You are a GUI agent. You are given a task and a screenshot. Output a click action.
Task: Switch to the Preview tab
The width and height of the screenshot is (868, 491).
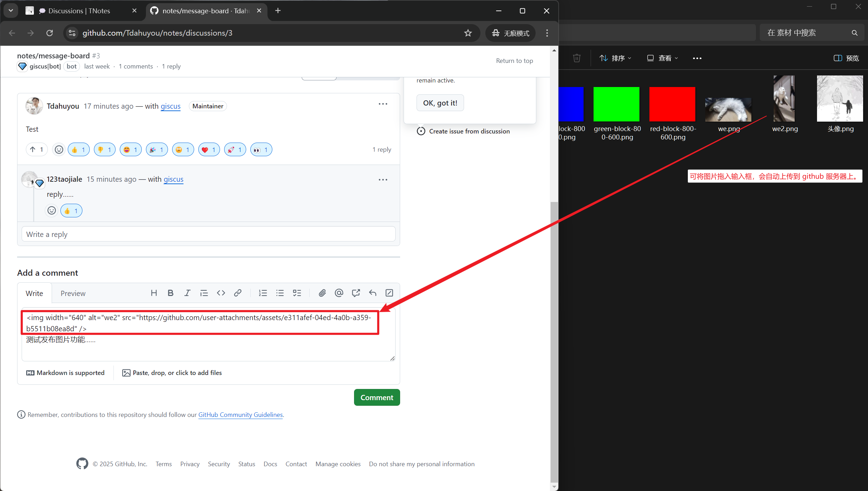(73, 293)
